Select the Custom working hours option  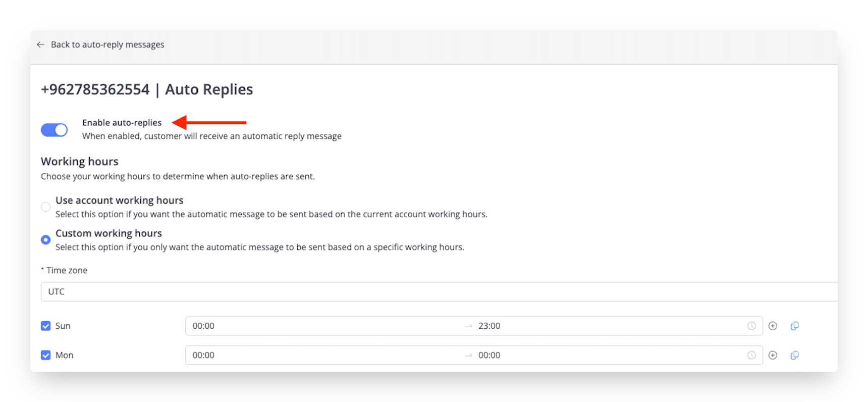pyautogui.click(x=45, y=240)
